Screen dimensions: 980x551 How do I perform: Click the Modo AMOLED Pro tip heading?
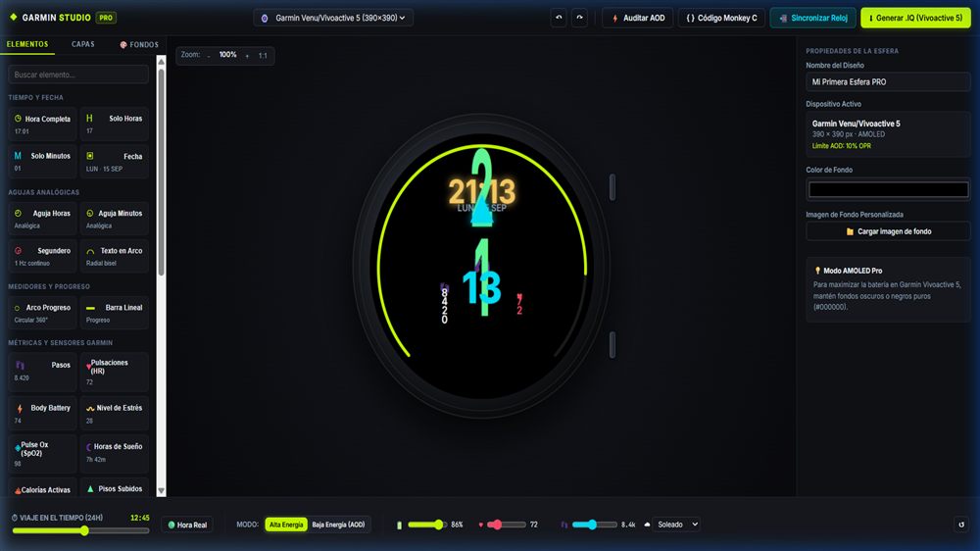pos(853,271)
